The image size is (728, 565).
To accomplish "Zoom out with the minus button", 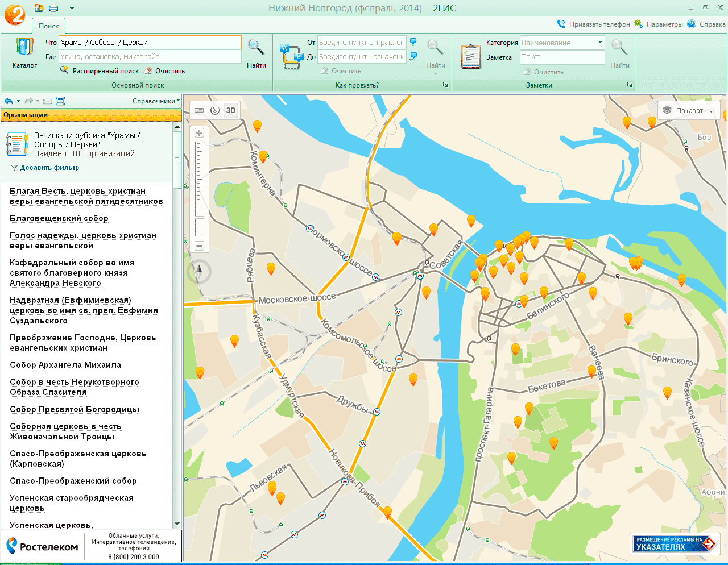I will point(199,246).
